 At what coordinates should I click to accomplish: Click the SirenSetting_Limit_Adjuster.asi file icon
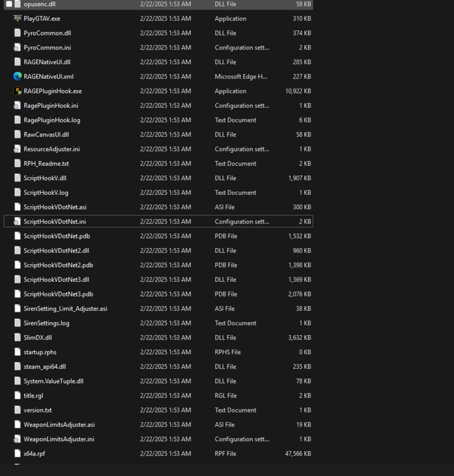tap(18, 308)
